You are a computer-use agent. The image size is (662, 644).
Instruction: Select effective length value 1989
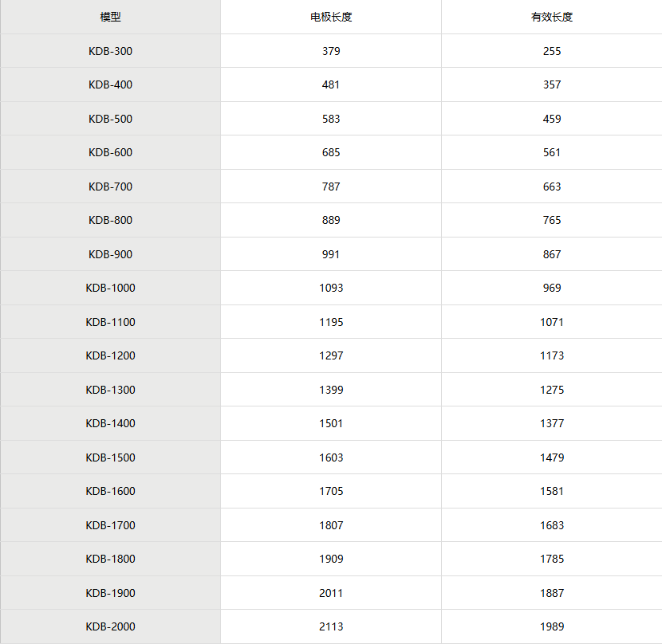(552, 626)
